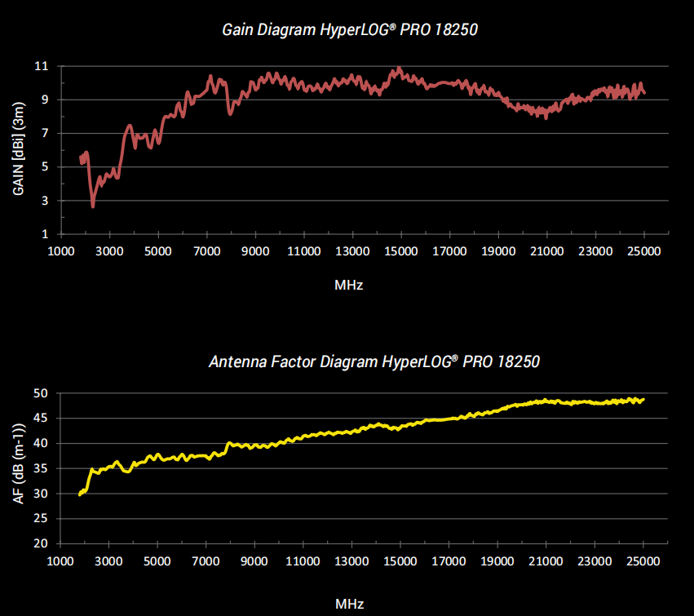Select 3000 on the Antenna Factor frequency axis
694x616 pixels.
click(109, 561)
